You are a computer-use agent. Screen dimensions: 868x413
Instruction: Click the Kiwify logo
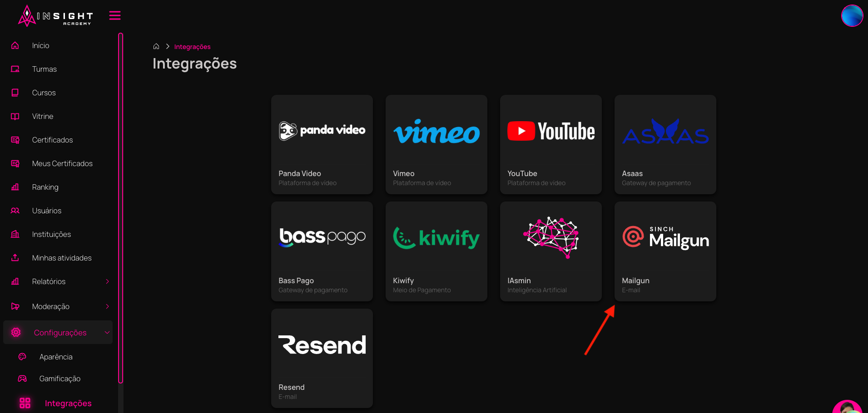(x=436, y=238)
